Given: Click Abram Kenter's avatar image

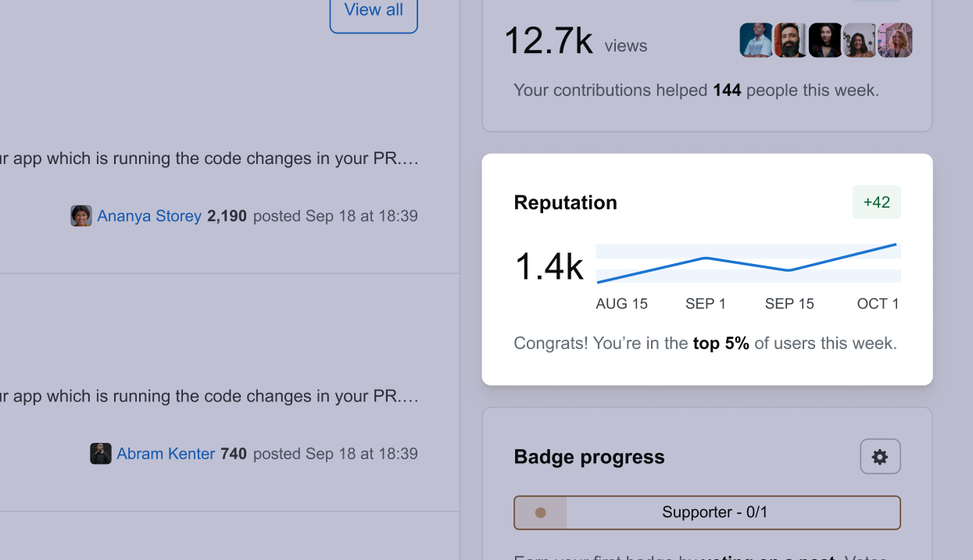Looking at the screenshot, I should pos(101,454).
